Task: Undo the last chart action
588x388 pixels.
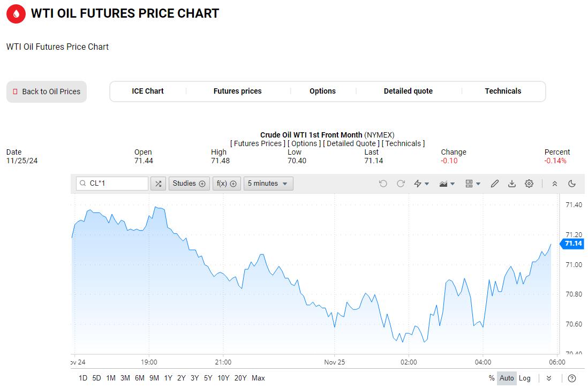Action: pyautogui.click(x=383, y=184)
